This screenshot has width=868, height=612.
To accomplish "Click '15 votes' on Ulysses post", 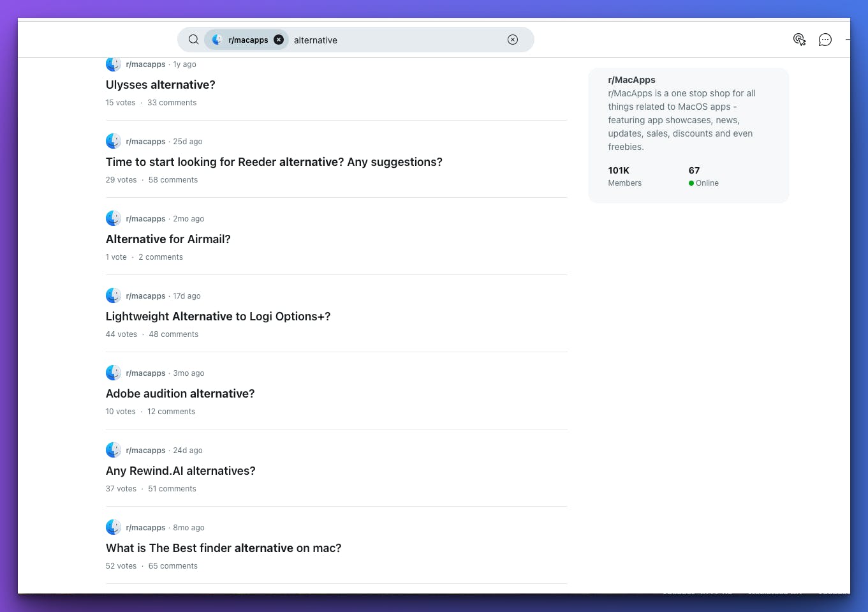I will (121, 103).
